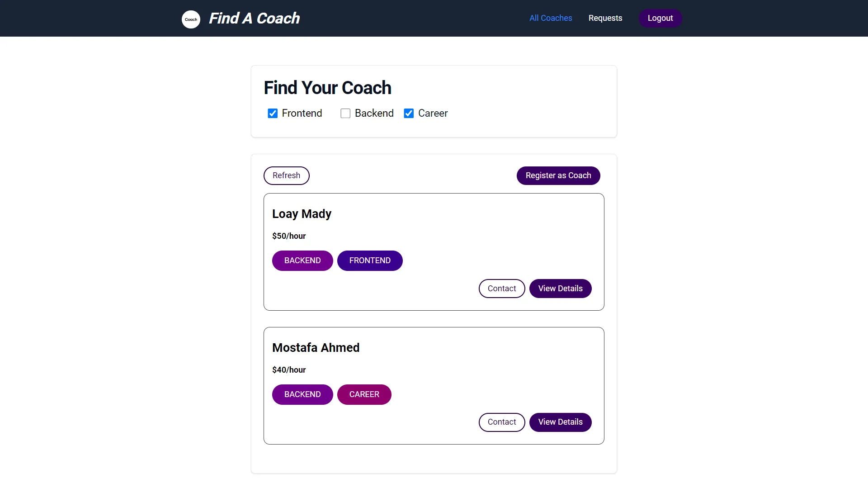The height and width of the screenshot is (502, 868).
Task: View details for Mostafa Ahmed
Action: click(561, 422)
